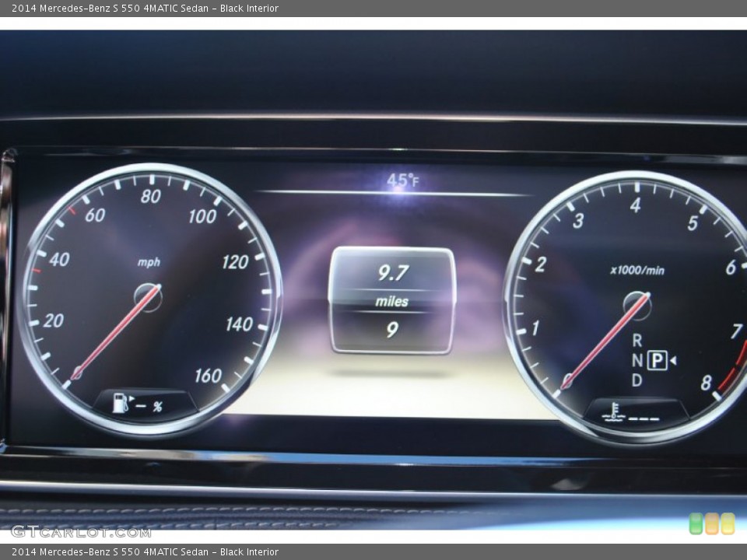747x560 pixels.
Task: Click the top caption '2014 Mercedes-Benz S 550'
Action: [75, 8]
